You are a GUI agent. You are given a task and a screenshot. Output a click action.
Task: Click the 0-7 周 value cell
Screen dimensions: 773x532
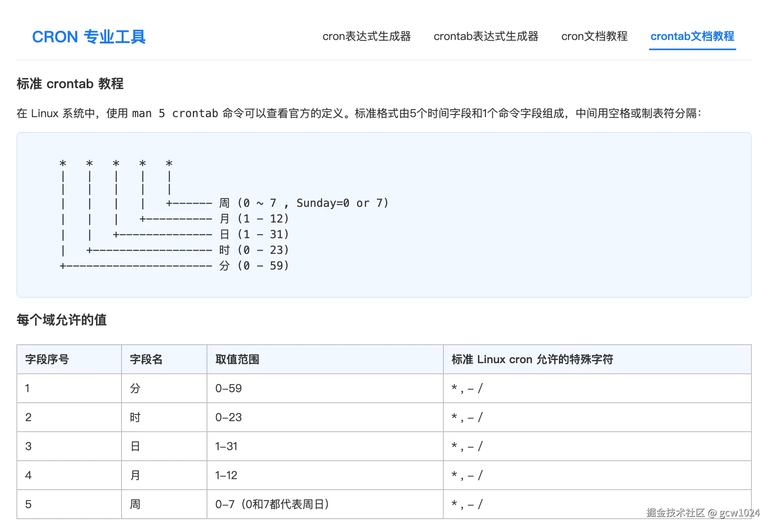pyautogui.click(x=273, y=504)
